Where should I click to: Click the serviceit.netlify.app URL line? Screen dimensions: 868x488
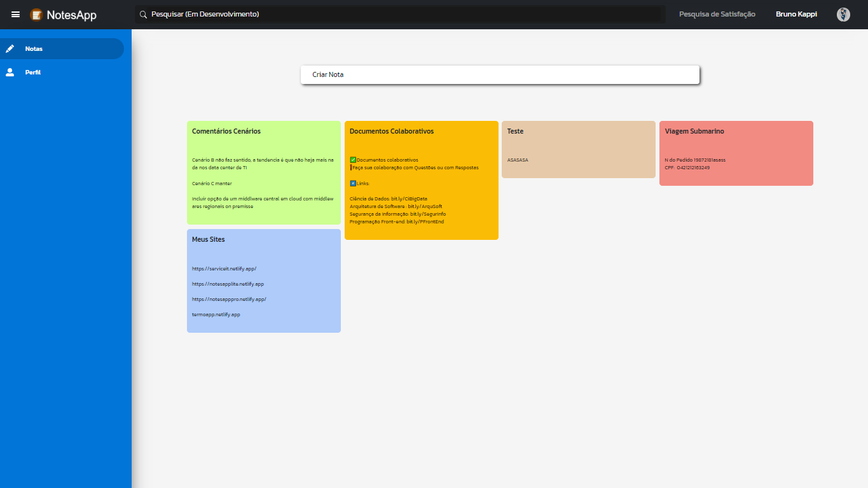(224, 268)
